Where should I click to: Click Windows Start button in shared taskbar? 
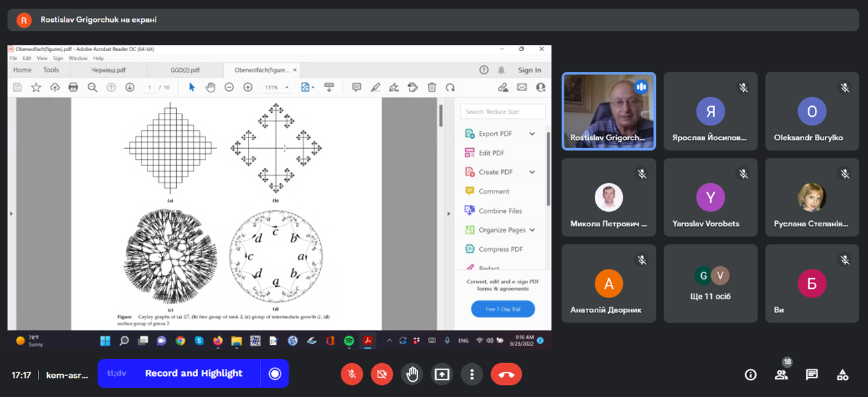pyautogui.click(x=105, y=341)
